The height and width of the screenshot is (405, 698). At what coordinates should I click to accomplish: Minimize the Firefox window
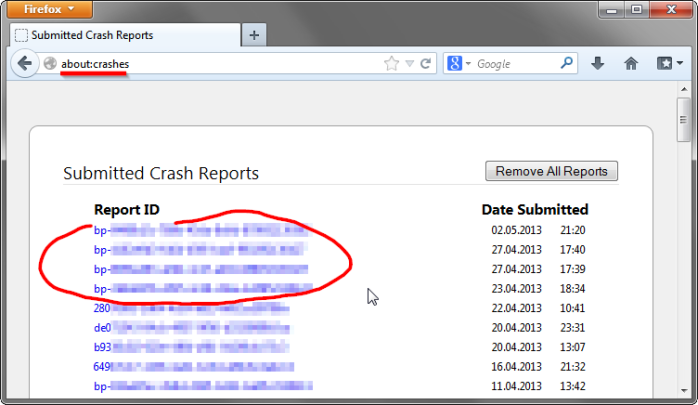(x=612, y=9)
